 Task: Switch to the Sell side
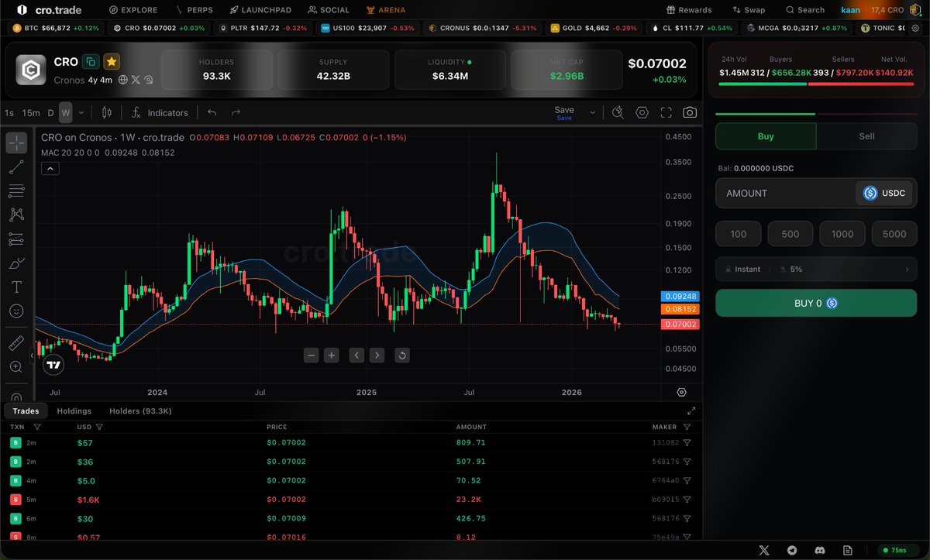click(866, 136)
